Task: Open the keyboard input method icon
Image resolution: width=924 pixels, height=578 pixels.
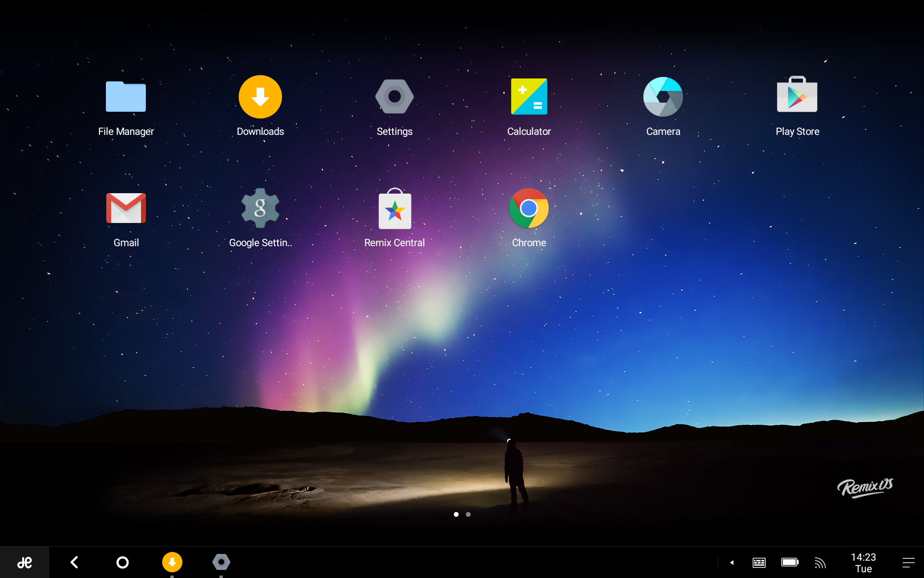Action: point(759,563)
